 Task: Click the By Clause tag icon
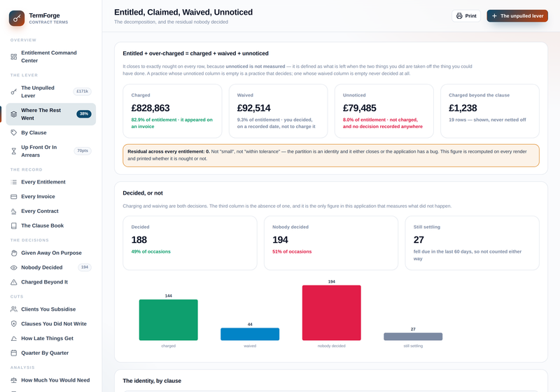[13, 132]
